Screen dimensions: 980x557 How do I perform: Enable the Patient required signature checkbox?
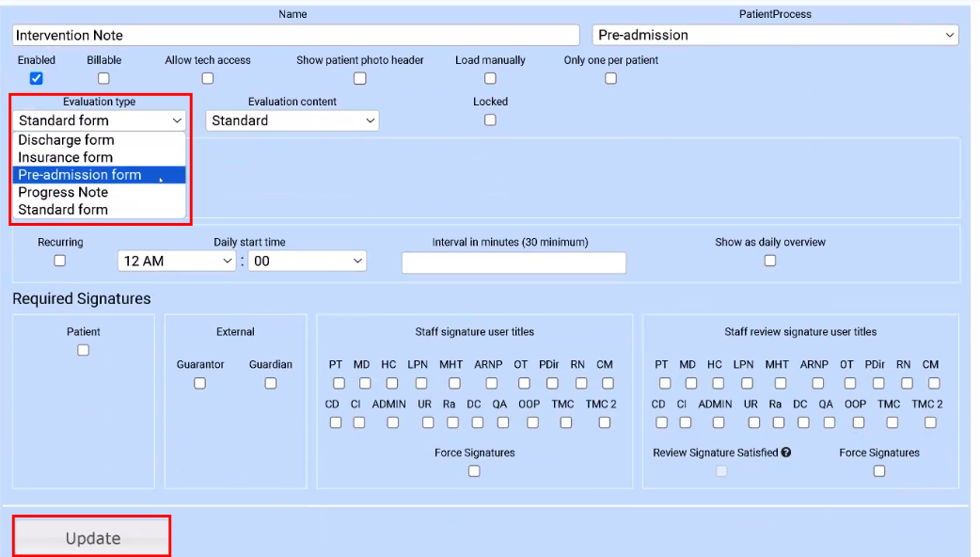coord(83,349)
